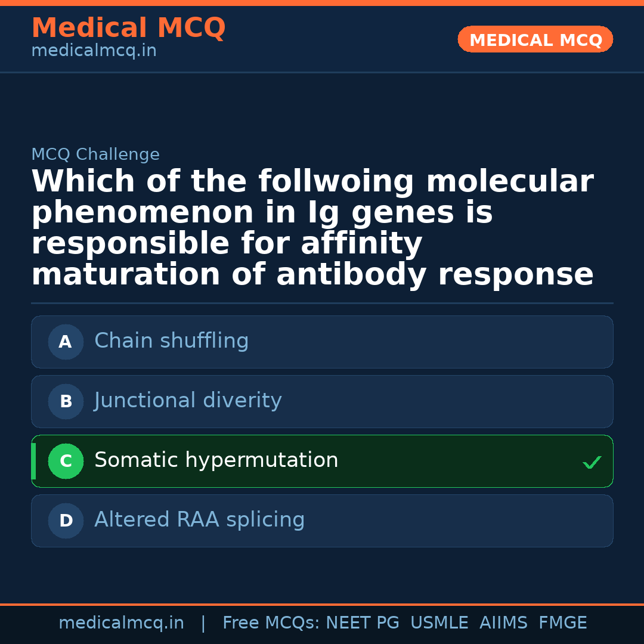The height and width of the screenshot is (644, 644).
Task: Click the green checkmark icon
Action: click(592, 462)
